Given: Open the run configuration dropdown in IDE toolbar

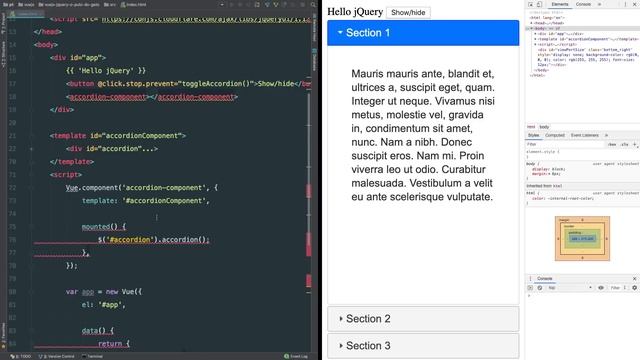Looking at the screenshot, I should coord(222,4).
